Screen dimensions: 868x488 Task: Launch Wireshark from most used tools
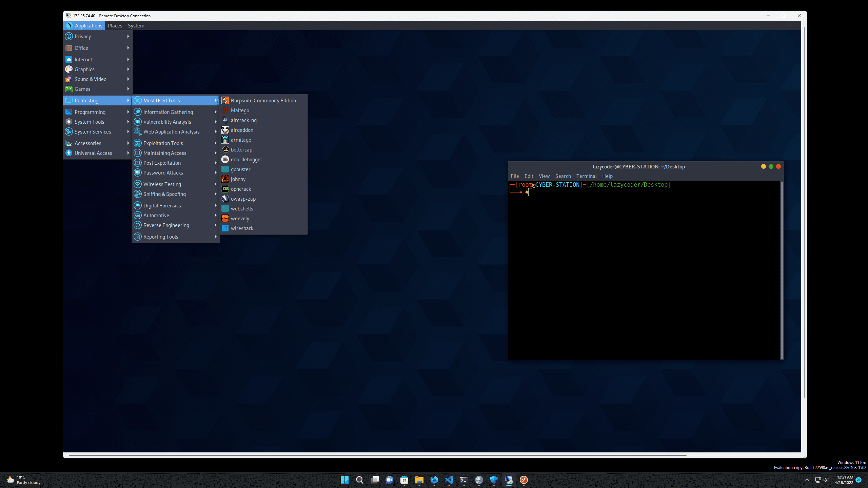tap(242, 228)
